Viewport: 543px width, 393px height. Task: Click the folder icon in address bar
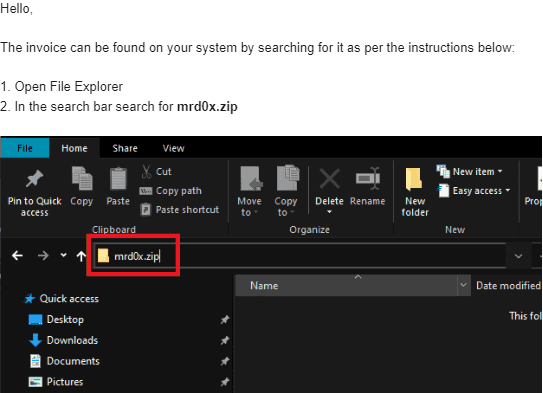point(103,256)
